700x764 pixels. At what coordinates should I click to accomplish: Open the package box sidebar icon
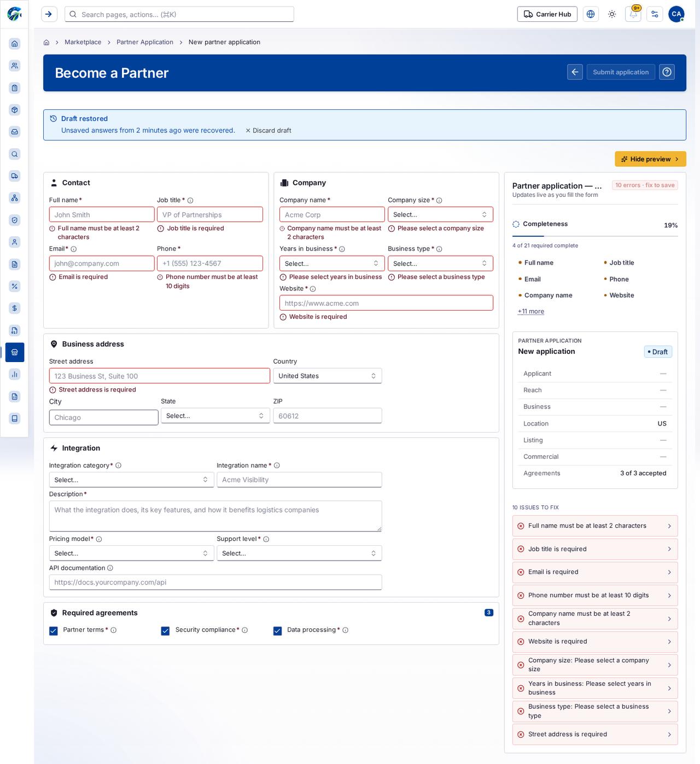point(15,110)
